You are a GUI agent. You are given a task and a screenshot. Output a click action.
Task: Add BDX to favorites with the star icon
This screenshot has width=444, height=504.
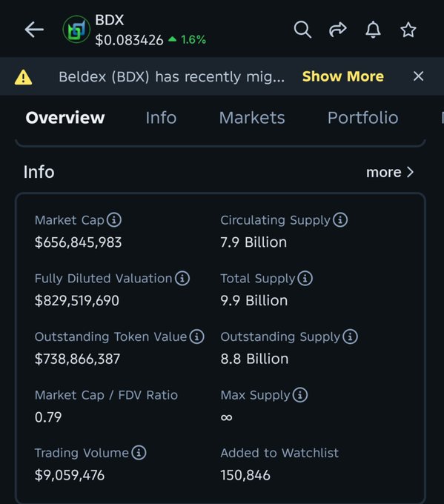[x=408, y=30]
